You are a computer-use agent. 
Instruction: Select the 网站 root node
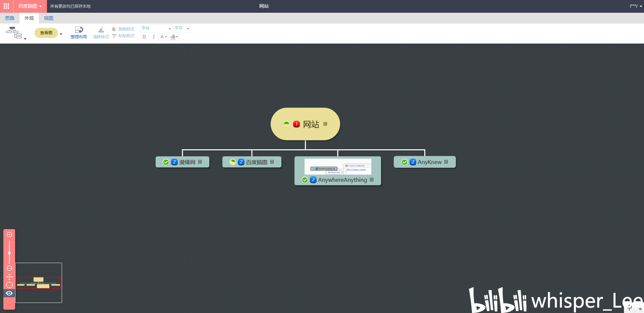[x=305, y=124]
